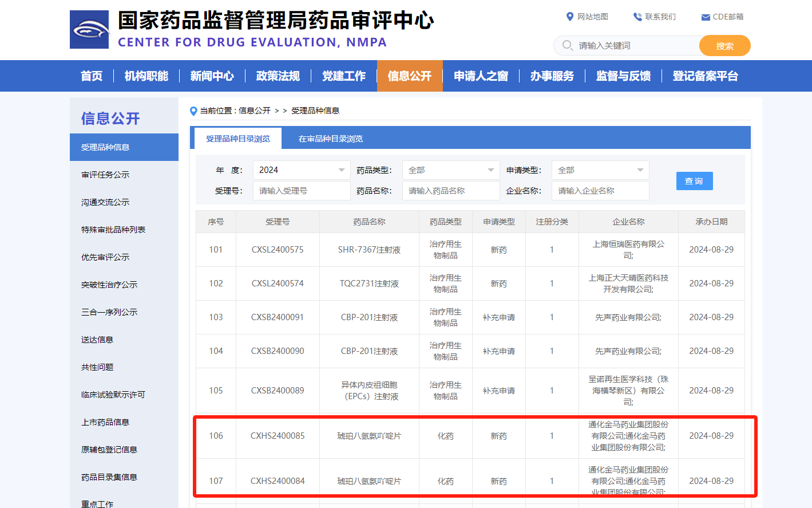Click the 企业名称 column header

coord(628,222)
